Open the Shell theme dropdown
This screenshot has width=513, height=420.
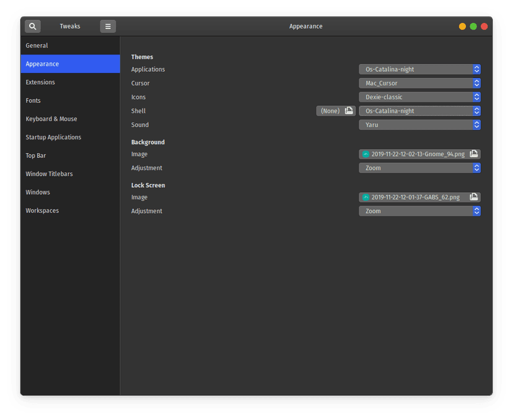tap(420, 111)
